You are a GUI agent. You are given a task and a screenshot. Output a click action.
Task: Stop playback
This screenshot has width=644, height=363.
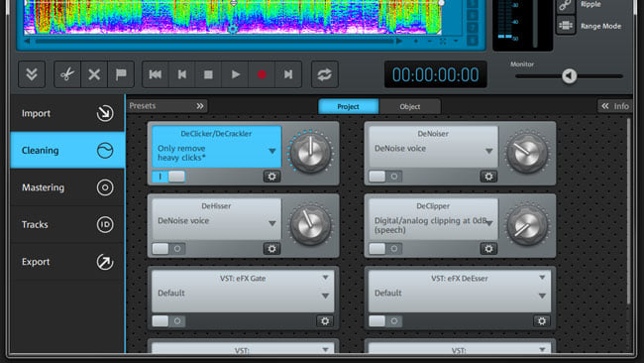click(x=208, y=74)
